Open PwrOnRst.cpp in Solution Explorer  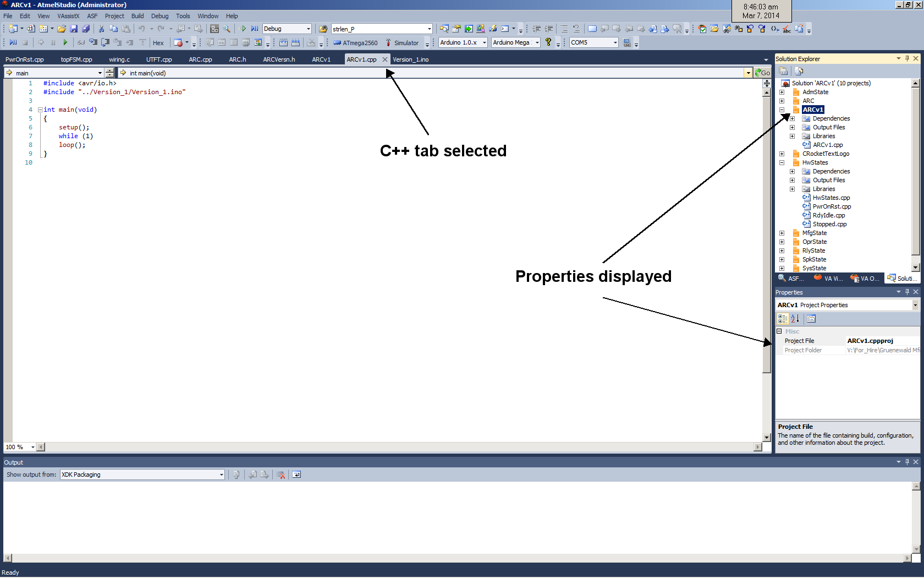click(832, 206)
